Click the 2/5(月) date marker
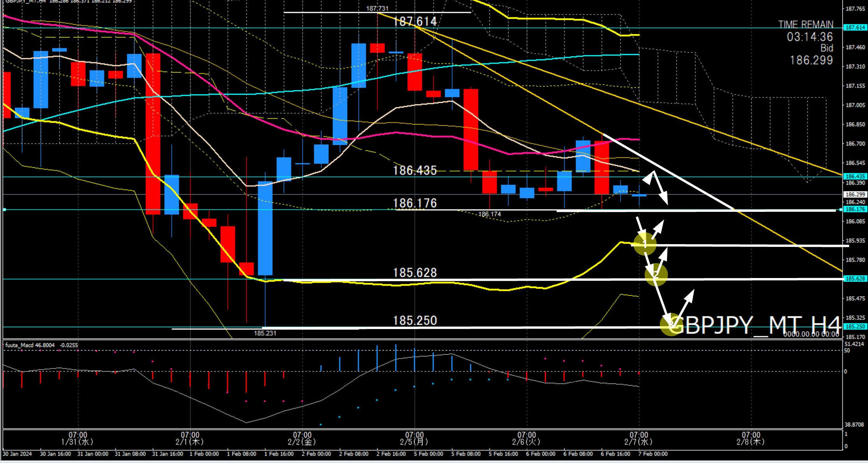 [414, 442]
